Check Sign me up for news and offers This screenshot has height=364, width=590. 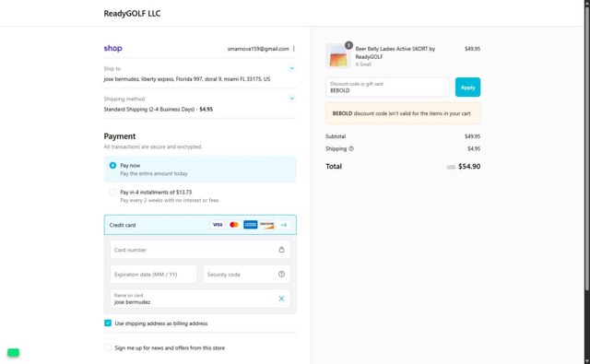[108, 347]
